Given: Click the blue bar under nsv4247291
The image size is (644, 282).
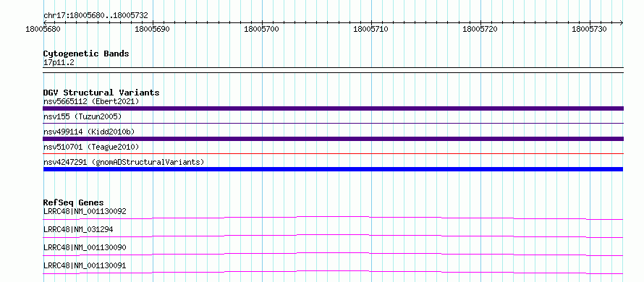Looking at the screenshot, I should (x=333, y=169).
